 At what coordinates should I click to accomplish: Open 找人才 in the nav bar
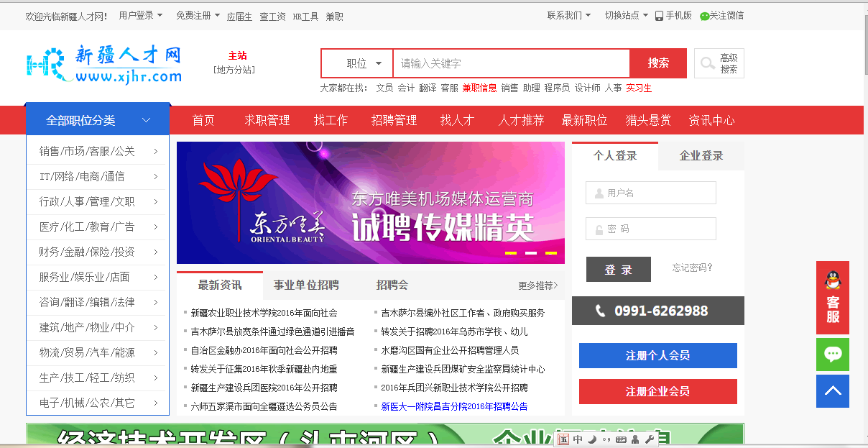[x=458, y=120]
